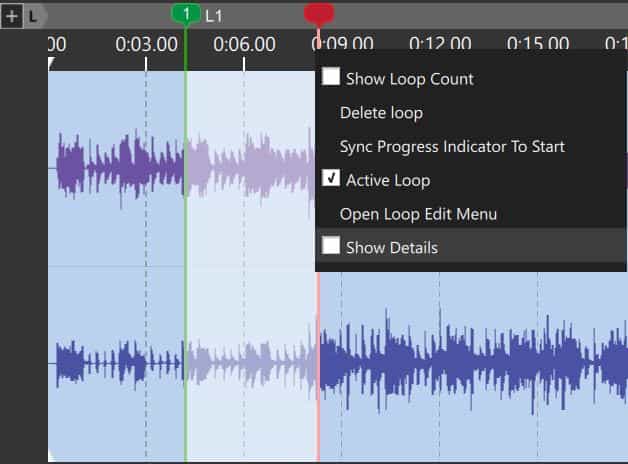Screen dimensions: 628x464
Task: Tick the Show Details checkbox
Action: click(331, 245)
